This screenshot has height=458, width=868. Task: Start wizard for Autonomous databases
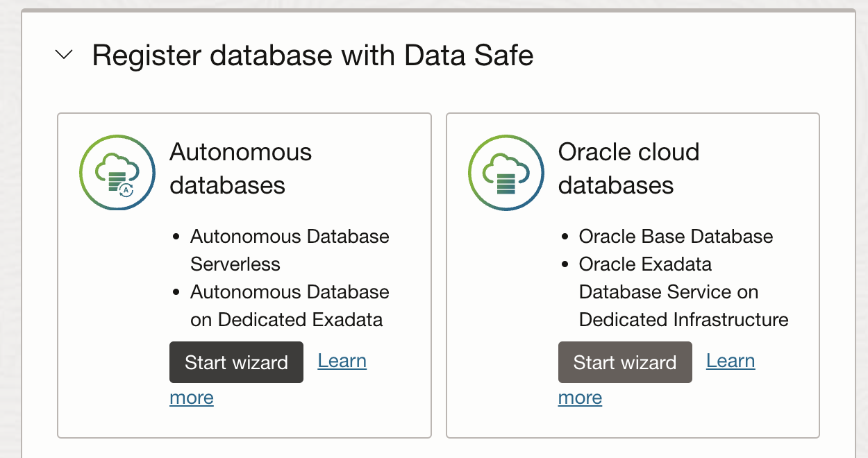click(x=236, y=362)
